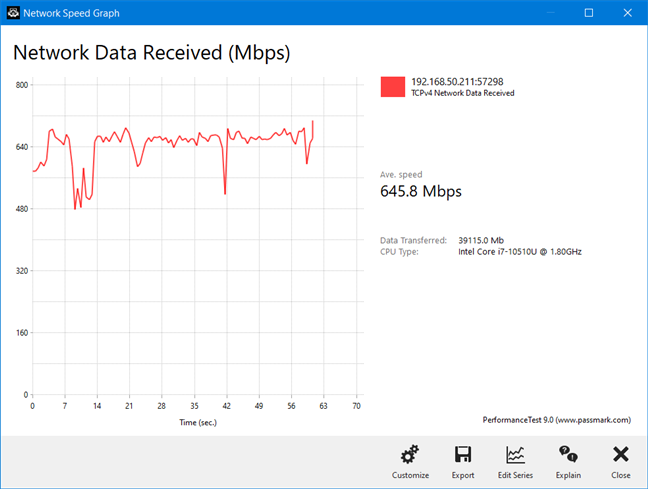Click the CPU Type label
Screen dimensions: 648x489
click(x=399, y=252)
